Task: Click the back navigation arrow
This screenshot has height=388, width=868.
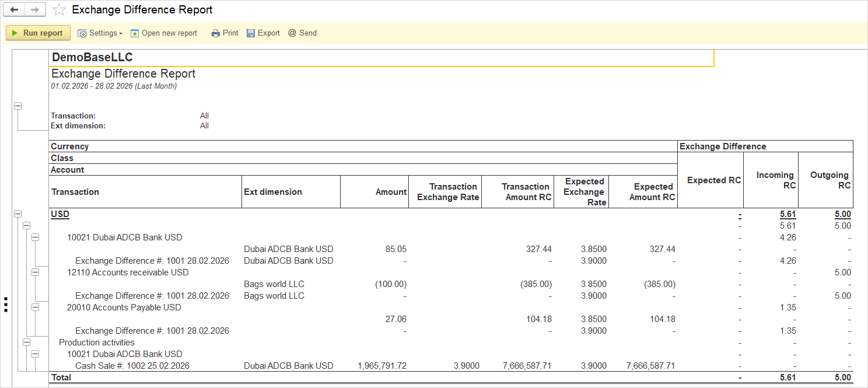Action: 15,10
